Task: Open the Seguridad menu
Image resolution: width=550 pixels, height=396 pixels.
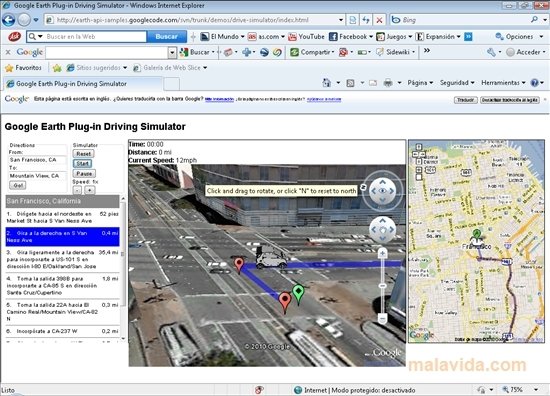Action: tap(457, 83)
